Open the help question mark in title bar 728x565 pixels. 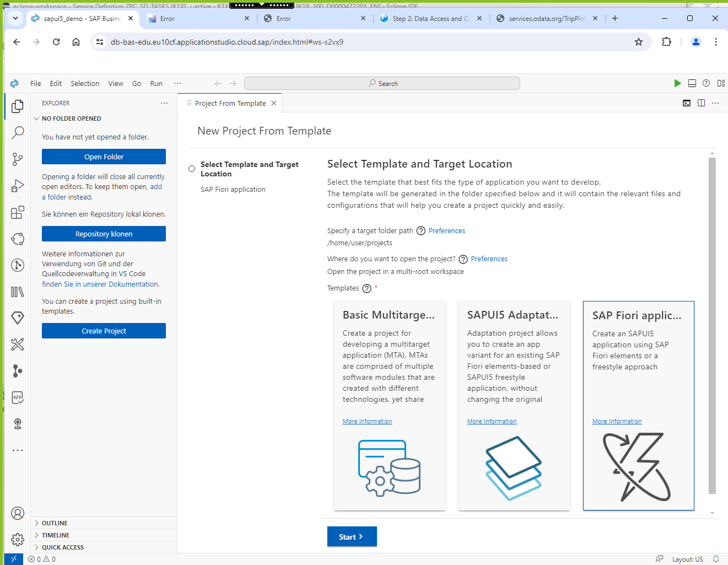(707, 83)
